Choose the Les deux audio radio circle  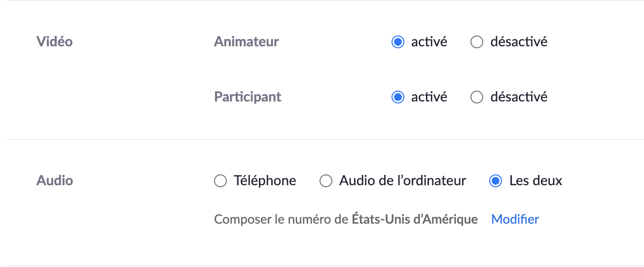[495, 181]
